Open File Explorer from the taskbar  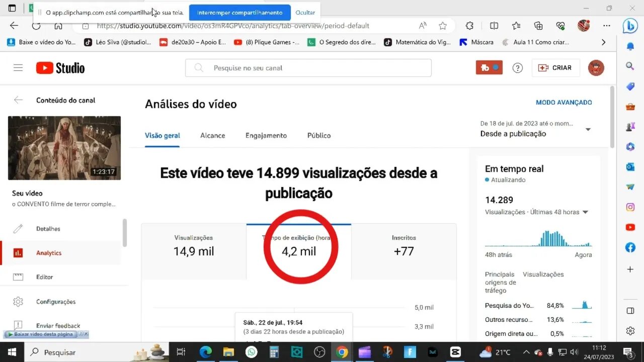228,352
